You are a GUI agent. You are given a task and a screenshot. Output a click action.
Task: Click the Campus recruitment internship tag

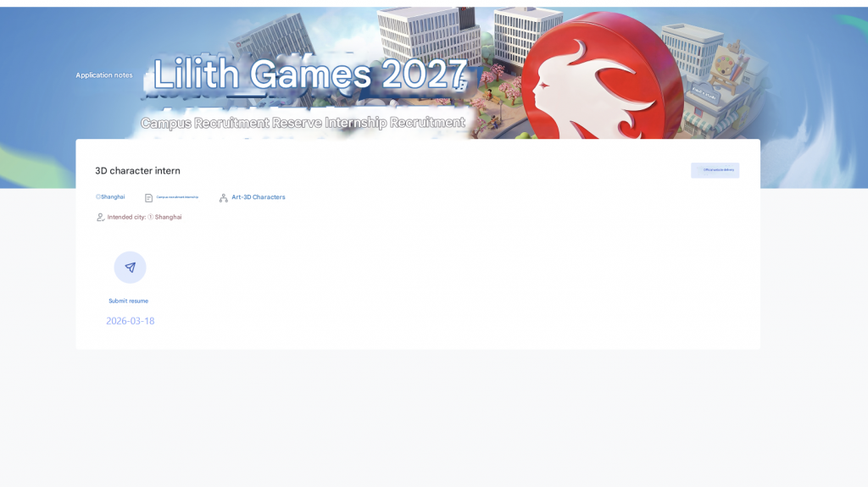pos(177,197)
